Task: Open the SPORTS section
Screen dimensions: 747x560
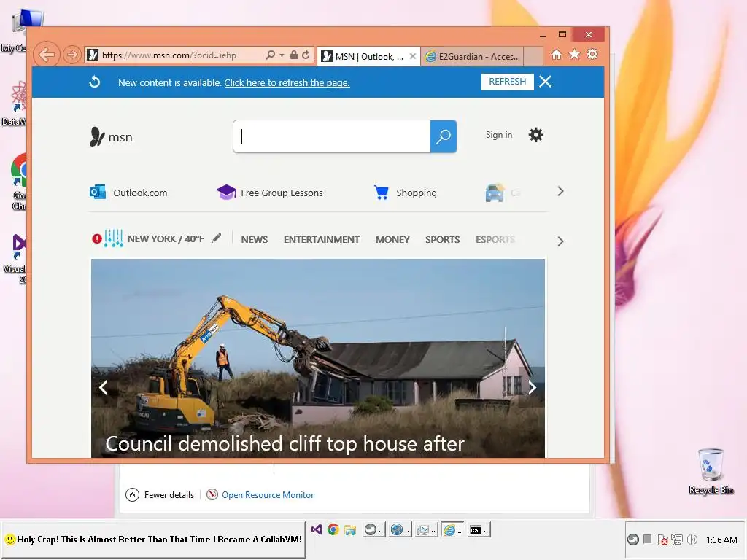Action: tap(443, 239)
